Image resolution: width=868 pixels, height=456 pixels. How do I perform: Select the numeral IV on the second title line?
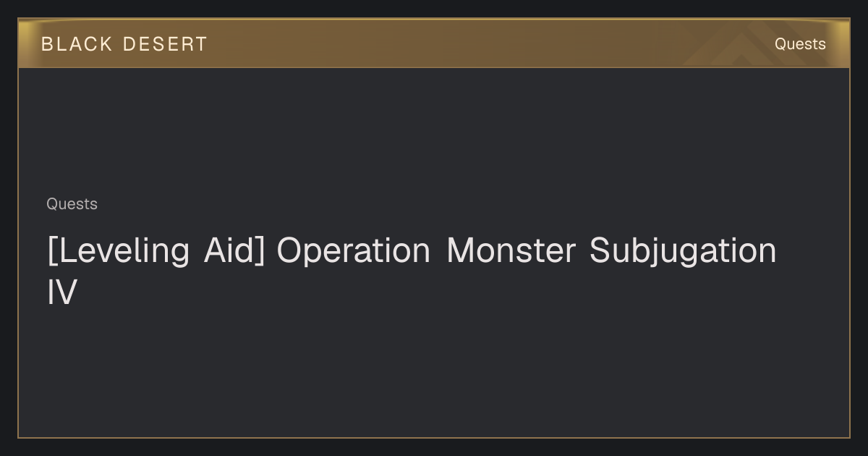point(61,292)
